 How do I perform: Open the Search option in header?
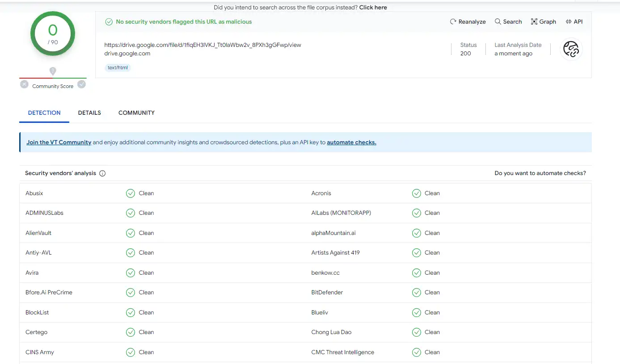tap(508, 21)
